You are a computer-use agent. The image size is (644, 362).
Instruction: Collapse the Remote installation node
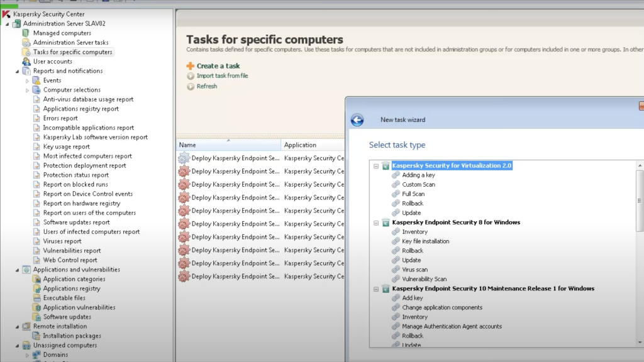17,326
